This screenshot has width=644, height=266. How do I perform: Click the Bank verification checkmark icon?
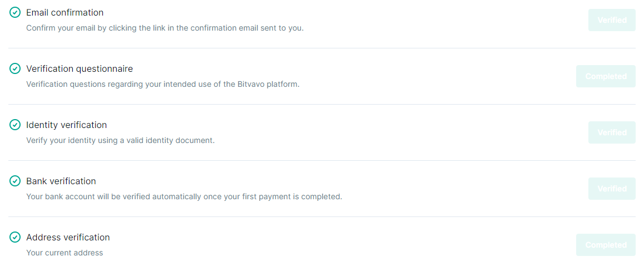tap(15, 181)
